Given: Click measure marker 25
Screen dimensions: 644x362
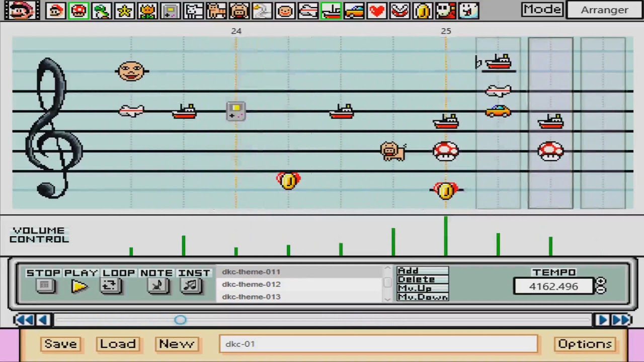Looking at the screenshot, I should pos(446,31).
